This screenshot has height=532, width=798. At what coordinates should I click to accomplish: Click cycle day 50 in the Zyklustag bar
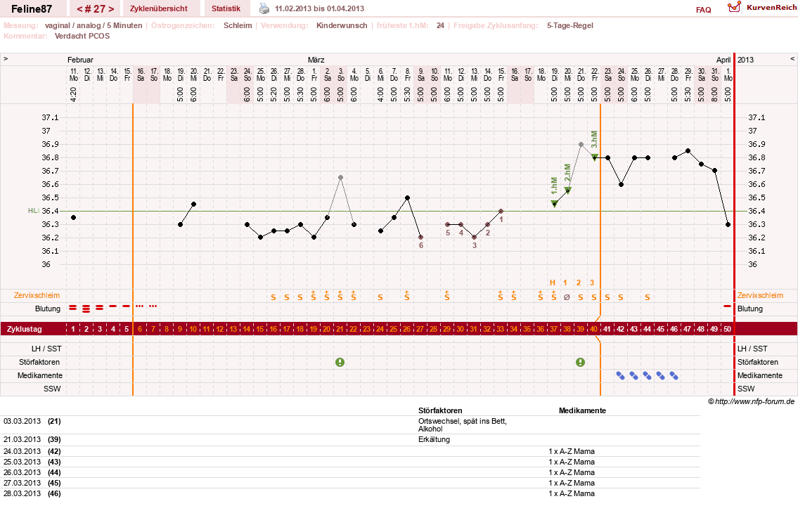tap(727, 329)
